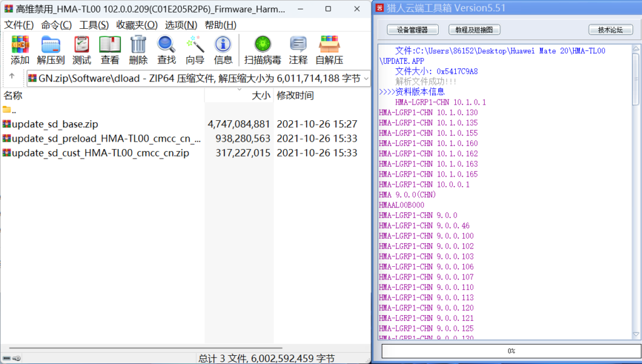The height and width of the screenshot is (364, 642).
Task: Click log line HMA-LGRP1-CHN 10.1.0.165
Action: (x=428, y=174)
